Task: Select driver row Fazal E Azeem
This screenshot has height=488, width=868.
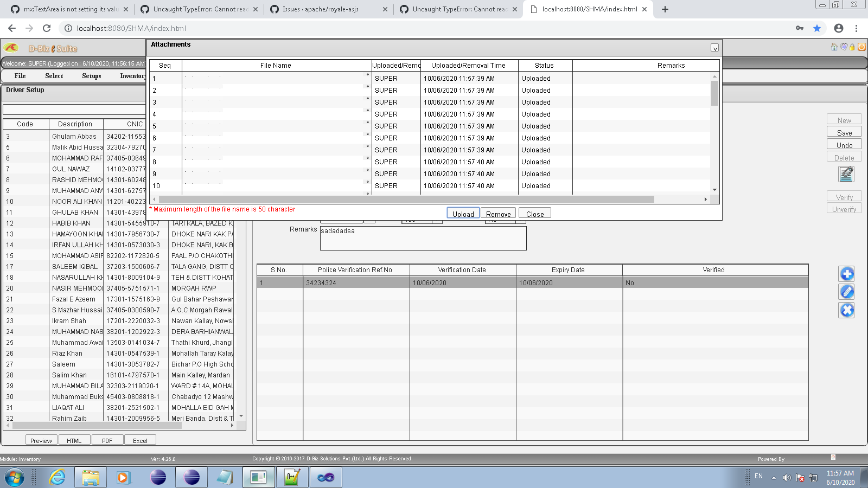Action: click(x=119, y=299)
